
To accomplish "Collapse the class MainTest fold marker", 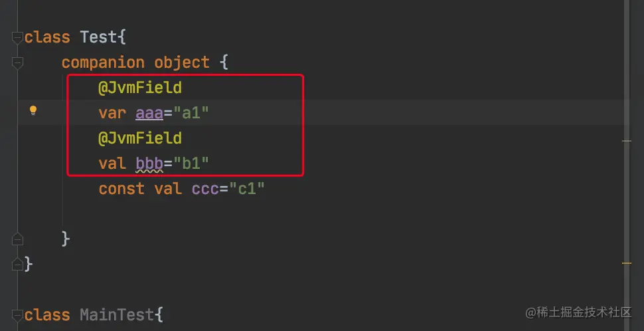I will point(17,315).
